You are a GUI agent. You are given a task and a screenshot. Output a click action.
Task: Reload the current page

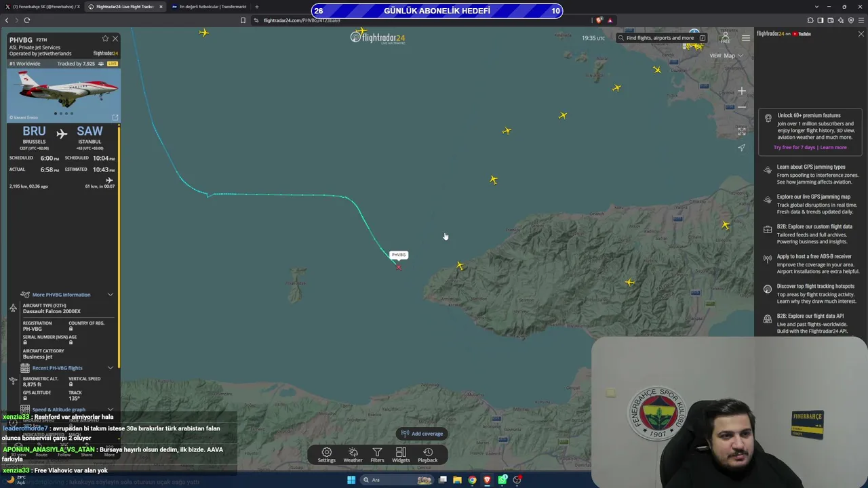(27, 20)
